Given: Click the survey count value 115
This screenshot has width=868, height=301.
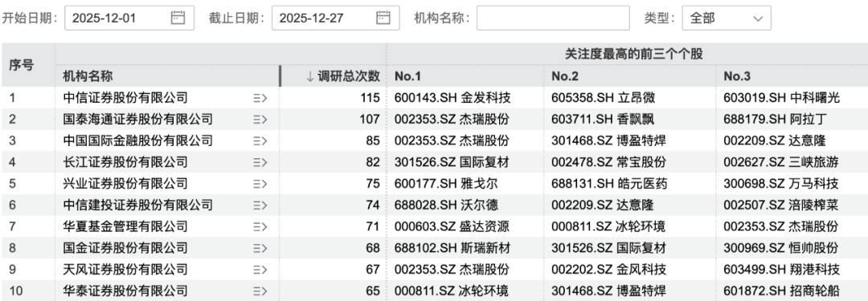Looking at the screenshot, I should click(x=371, y=98).
